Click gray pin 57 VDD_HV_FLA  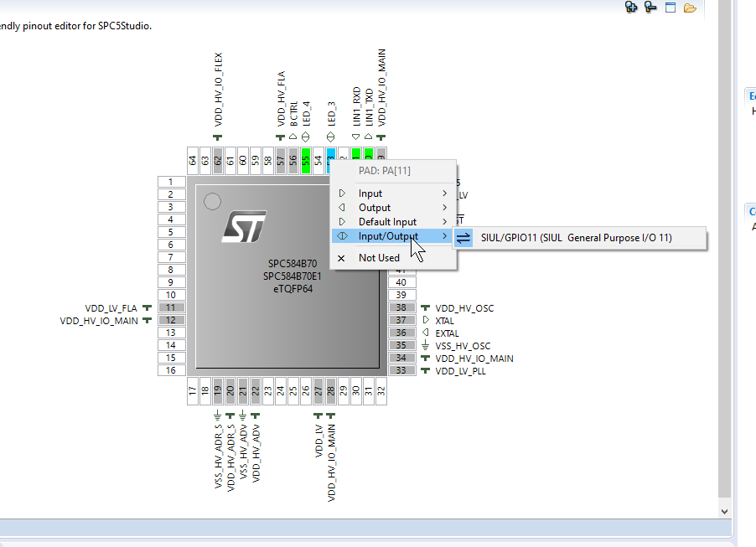(281, 161)
